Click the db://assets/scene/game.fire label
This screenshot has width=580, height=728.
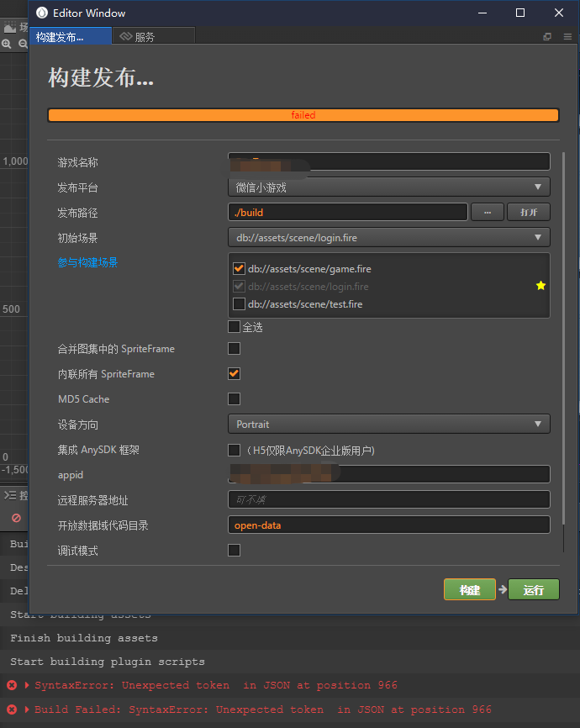pos(309,269)
